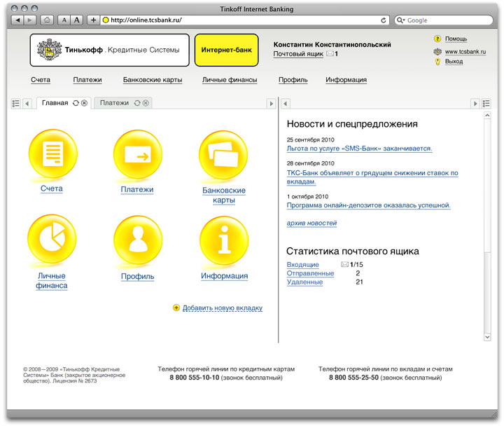Open the Платежи round yellow icon
Viewport: 504px width, 426px height.
[x=136, y=154]
